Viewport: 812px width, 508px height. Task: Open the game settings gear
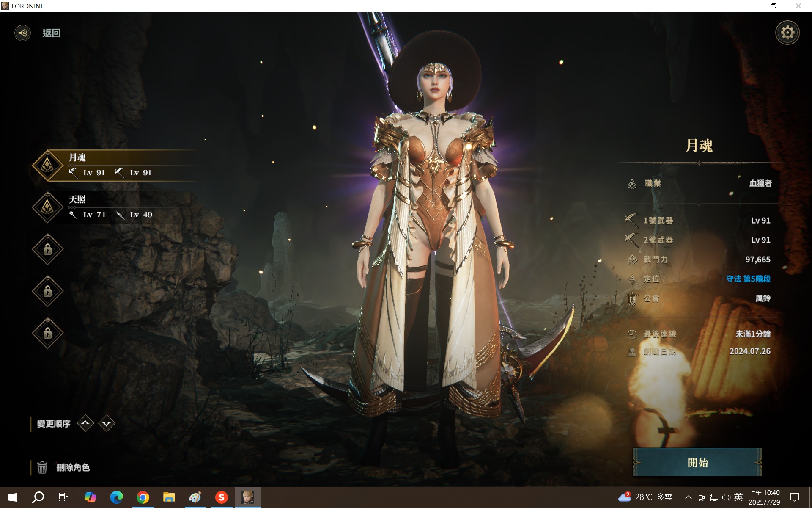pos(787,33)
